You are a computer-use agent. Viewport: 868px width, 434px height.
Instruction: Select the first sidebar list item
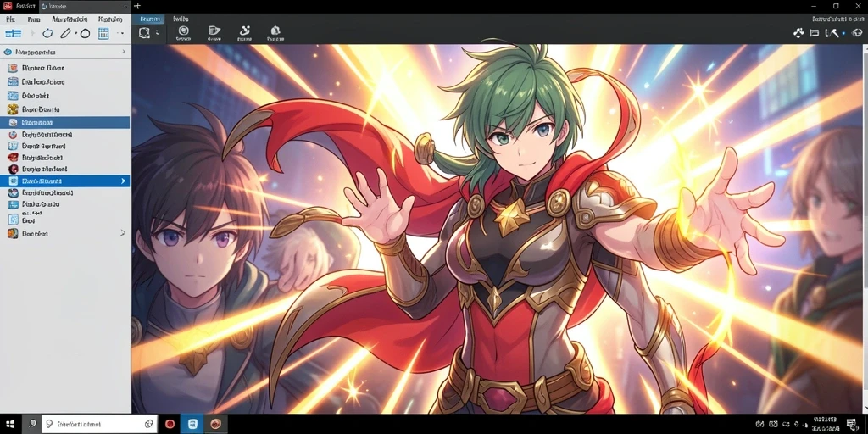click(65, 68)
